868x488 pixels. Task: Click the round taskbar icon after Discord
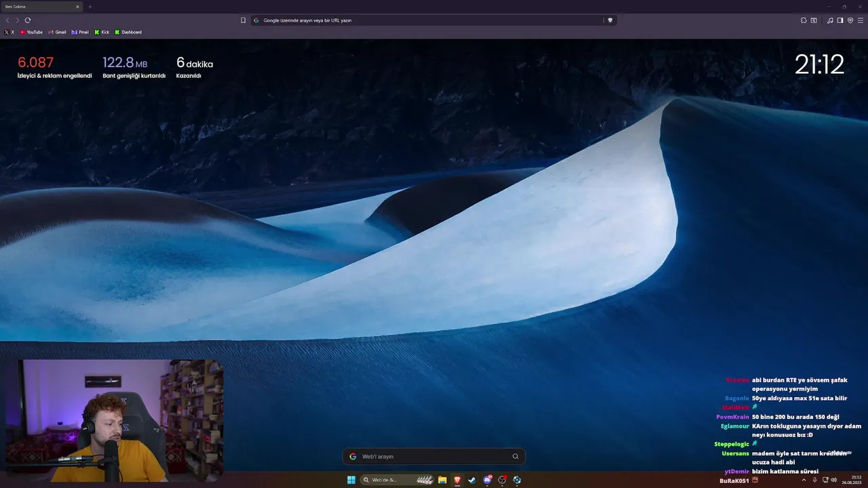point(502,480)
